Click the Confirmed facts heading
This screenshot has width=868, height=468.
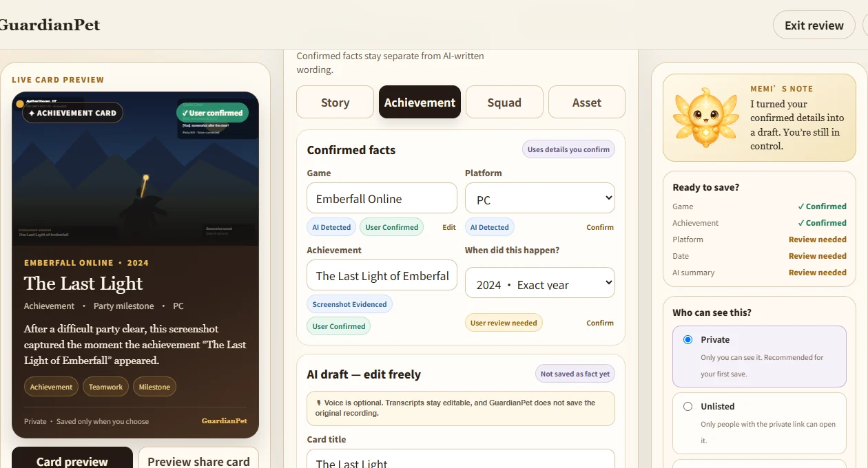[351, 150]
